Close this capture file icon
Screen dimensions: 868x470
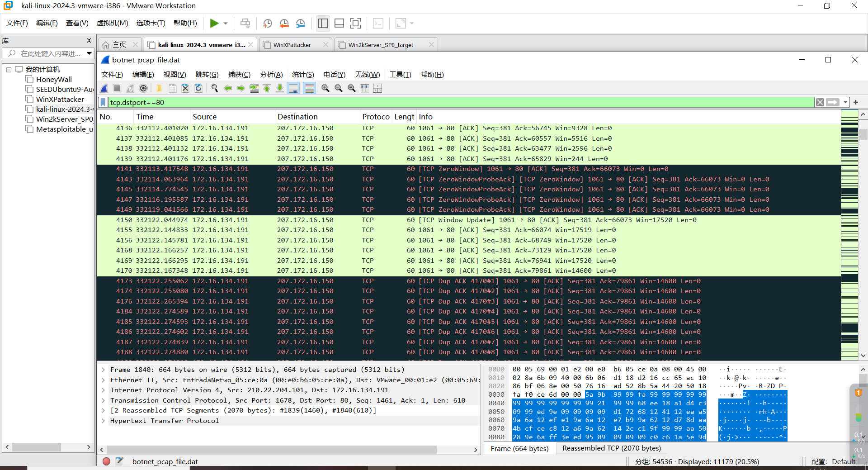tap(185, 88)
